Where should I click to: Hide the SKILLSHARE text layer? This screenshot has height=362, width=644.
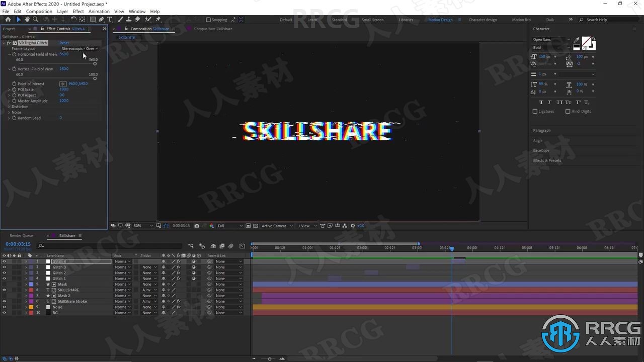(x=4, y=290)
